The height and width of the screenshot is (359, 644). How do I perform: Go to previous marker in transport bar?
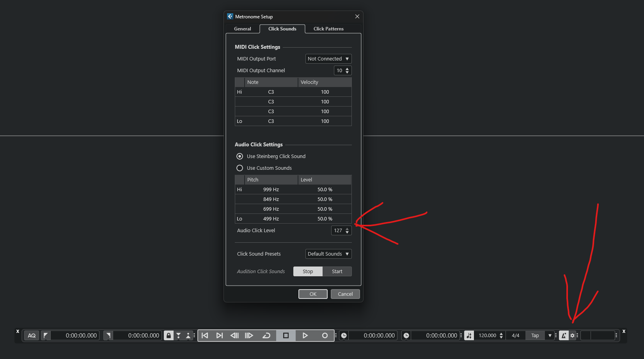205,336
